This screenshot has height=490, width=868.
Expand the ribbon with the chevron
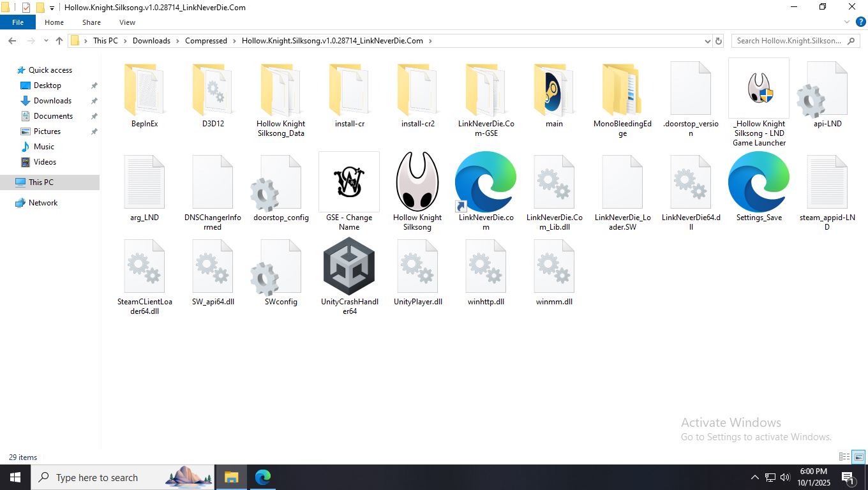(x=848, y=22)
